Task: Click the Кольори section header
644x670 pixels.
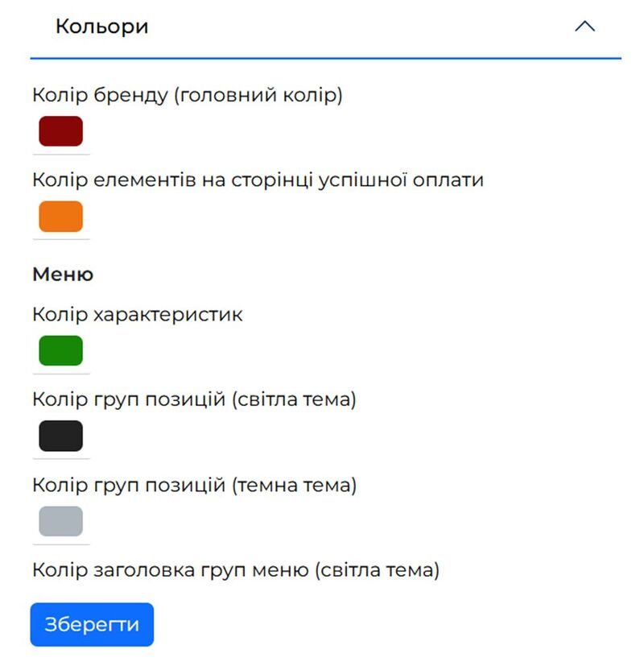Action: 101,26
